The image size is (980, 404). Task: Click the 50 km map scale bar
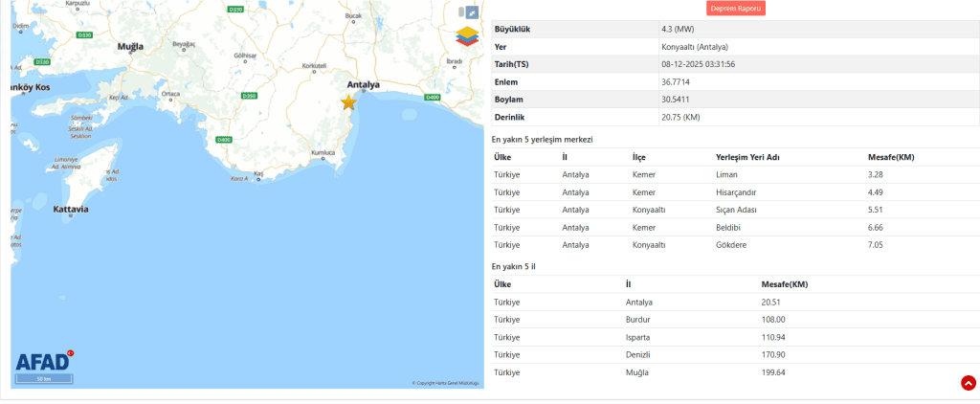tap(44, 379)
